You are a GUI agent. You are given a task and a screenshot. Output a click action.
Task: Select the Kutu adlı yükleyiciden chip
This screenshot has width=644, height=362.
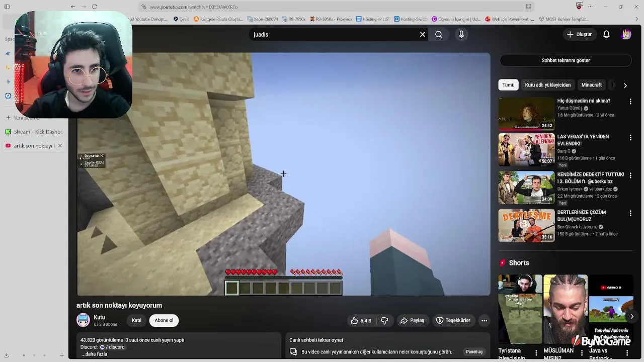(547, 85)
